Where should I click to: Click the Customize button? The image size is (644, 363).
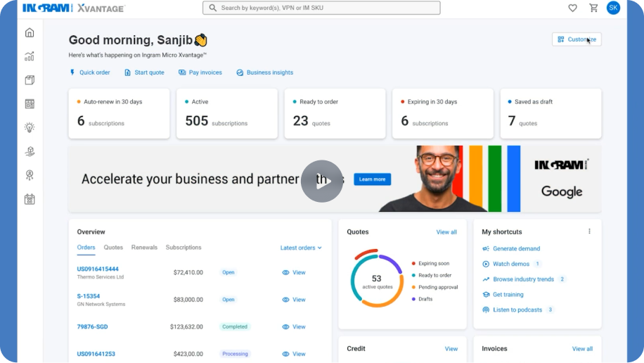pyautogui.click(x=577, y=39)
